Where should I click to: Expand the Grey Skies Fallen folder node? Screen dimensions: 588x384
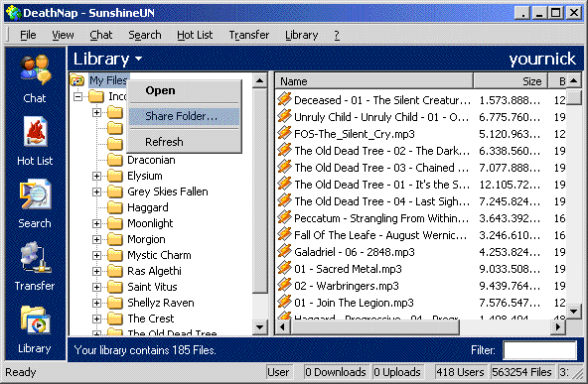pos(96,192)
